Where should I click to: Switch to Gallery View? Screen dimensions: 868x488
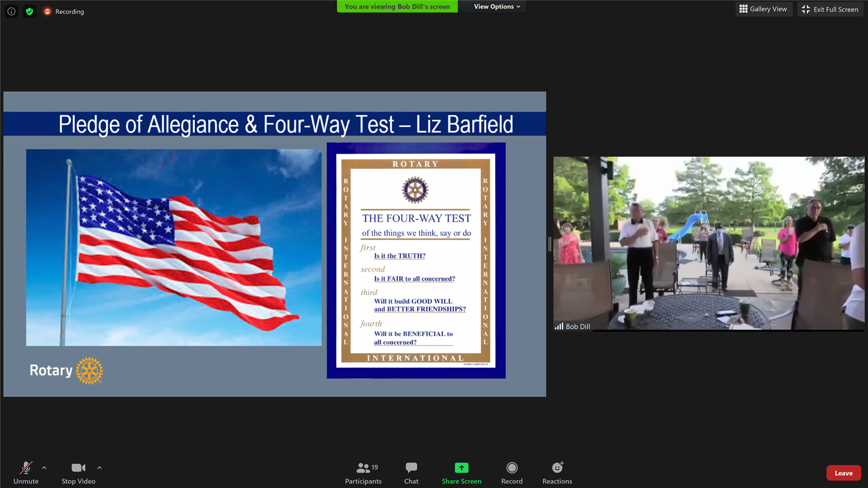[763, 9]
